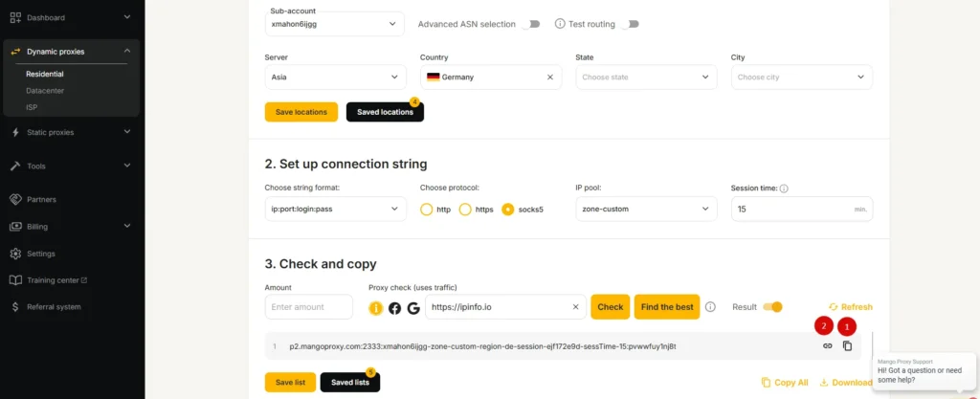Toggle the Result switch off
980x399 pixels.
click(x=772, y=306)
